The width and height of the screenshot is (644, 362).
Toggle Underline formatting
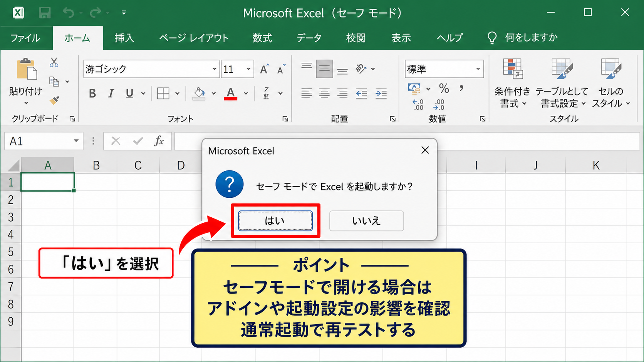(129, 93)
